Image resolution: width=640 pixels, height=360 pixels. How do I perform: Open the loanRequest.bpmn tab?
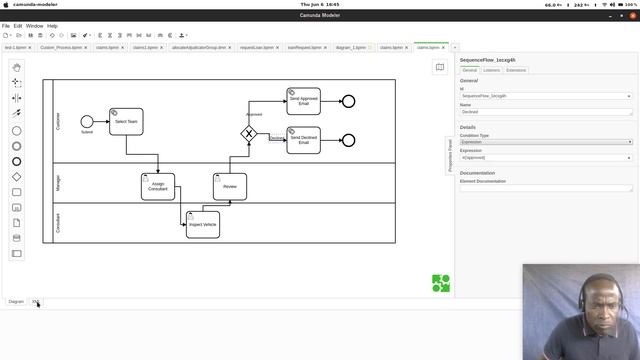point(304,48)
